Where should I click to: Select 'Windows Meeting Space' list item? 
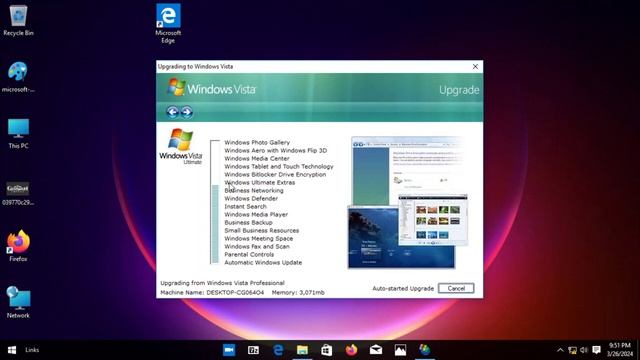pos(258,238)
